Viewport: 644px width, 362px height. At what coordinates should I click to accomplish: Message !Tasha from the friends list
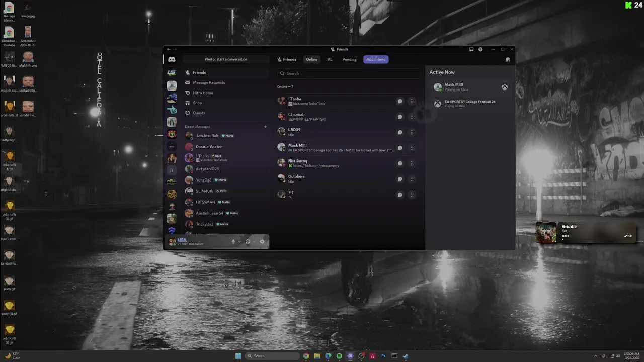click(x=400, y=101)
